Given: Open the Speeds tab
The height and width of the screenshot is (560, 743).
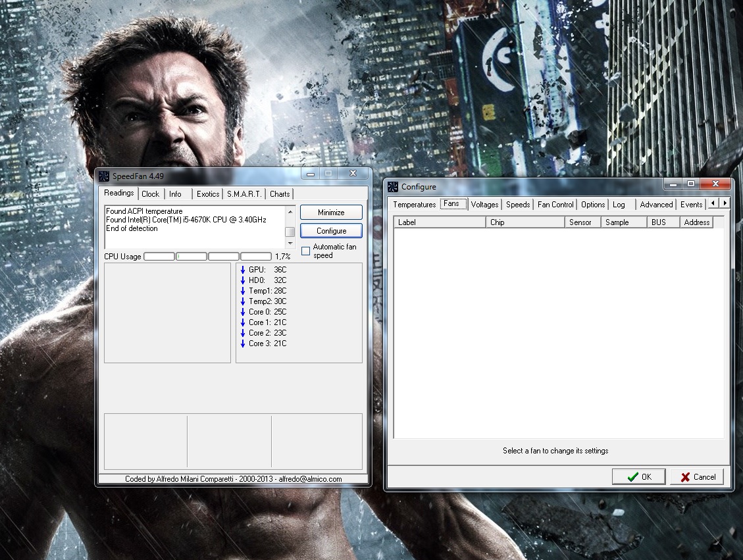Looking at the screenshot, I should [518, 205].
